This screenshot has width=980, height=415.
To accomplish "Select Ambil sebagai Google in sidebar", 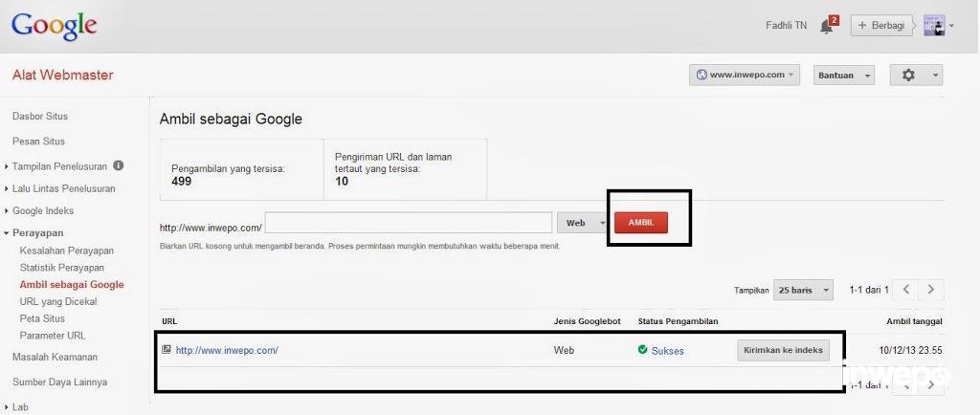I will 72,285.
